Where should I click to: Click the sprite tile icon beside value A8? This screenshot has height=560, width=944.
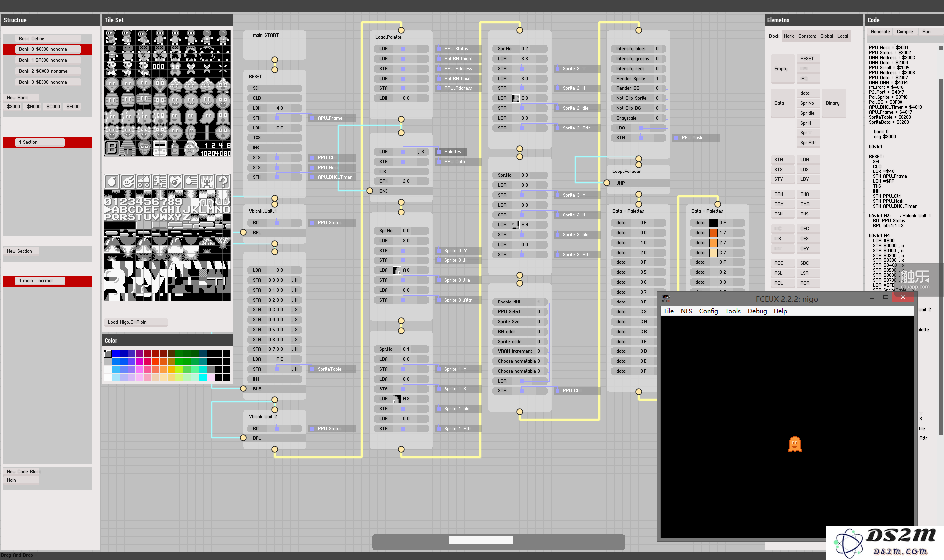pyautogui.click(x=397, y=270)
